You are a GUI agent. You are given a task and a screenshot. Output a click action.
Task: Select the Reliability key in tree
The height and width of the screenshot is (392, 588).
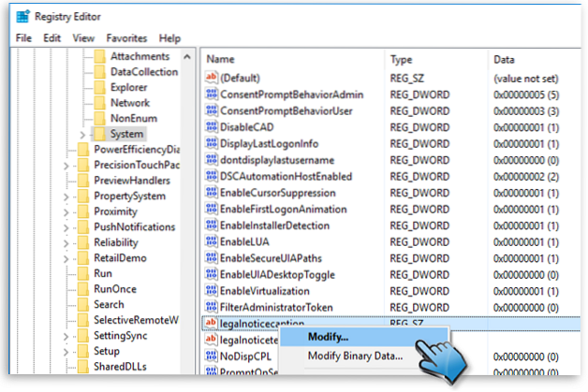(x=122, y=242)
